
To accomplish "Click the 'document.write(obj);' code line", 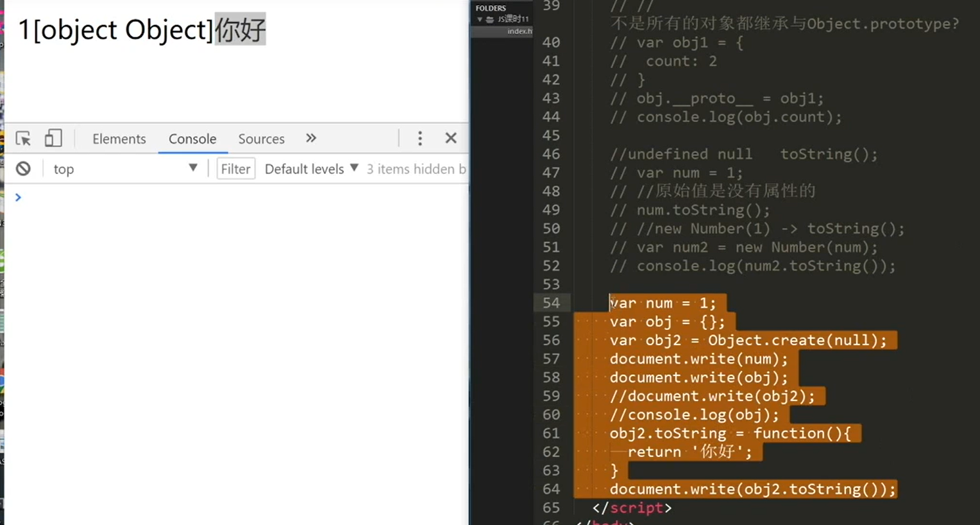I will 698,377.
